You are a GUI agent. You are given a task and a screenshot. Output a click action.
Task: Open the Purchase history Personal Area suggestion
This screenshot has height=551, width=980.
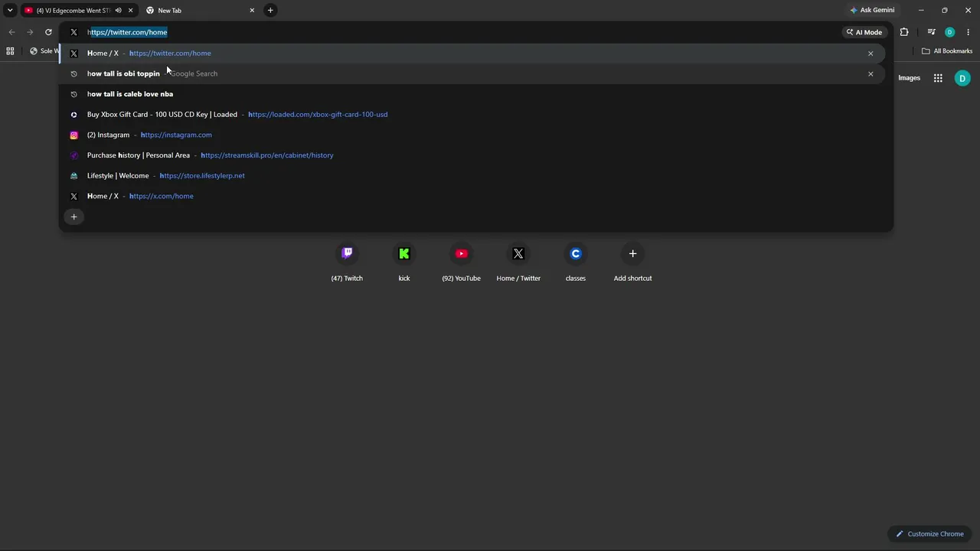click(472, 155)
